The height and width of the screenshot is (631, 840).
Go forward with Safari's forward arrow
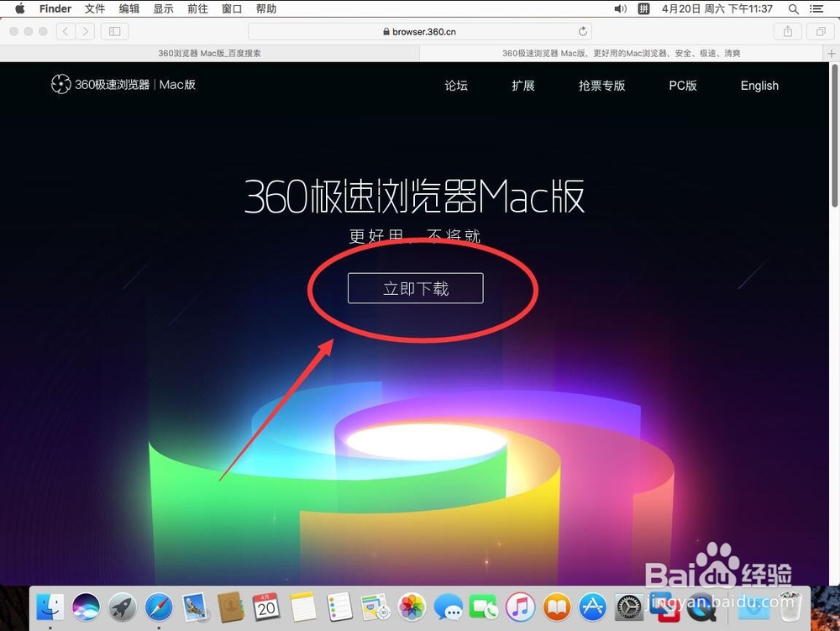tap(85, 32)
